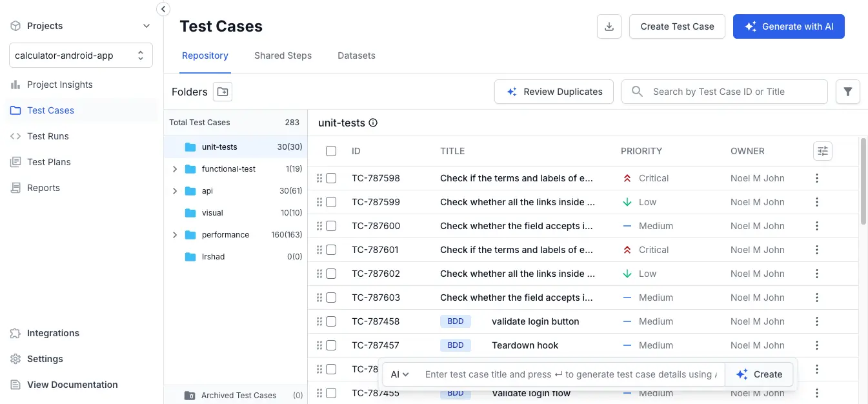This screenshot has height=404, width=868.
Task: Click the download/export test cases icon
Action: tap(609, 26)
